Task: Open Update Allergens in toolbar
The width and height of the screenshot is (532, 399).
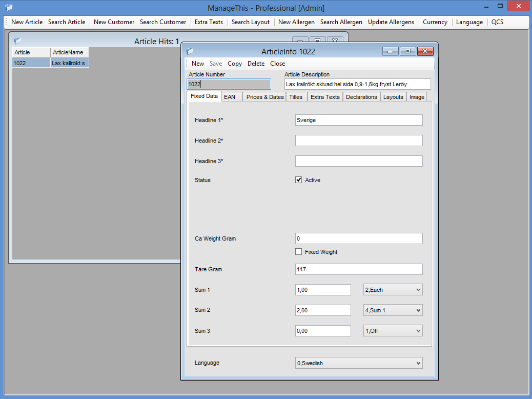Action: (391, 22)
